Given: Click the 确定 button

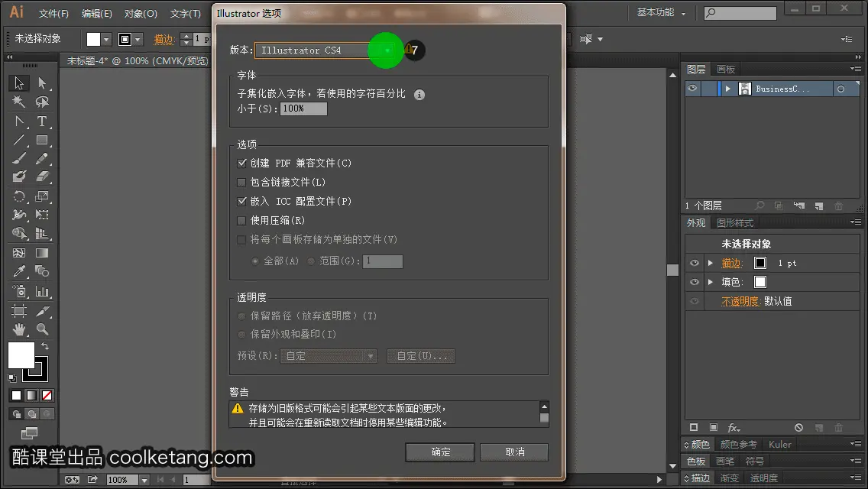Looking at the screenshot, I should pyautogui.click(x=440, y=452).
